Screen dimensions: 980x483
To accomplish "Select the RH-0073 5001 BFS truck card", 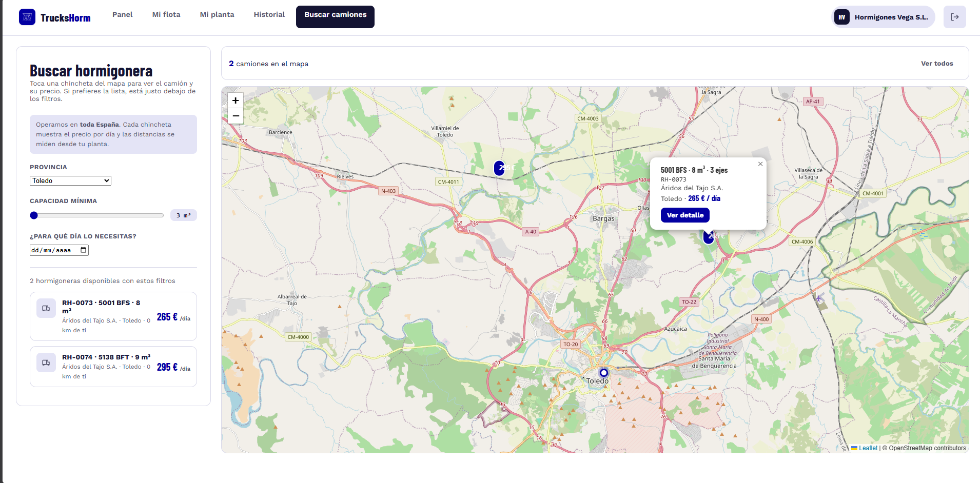I will point(113,316).
